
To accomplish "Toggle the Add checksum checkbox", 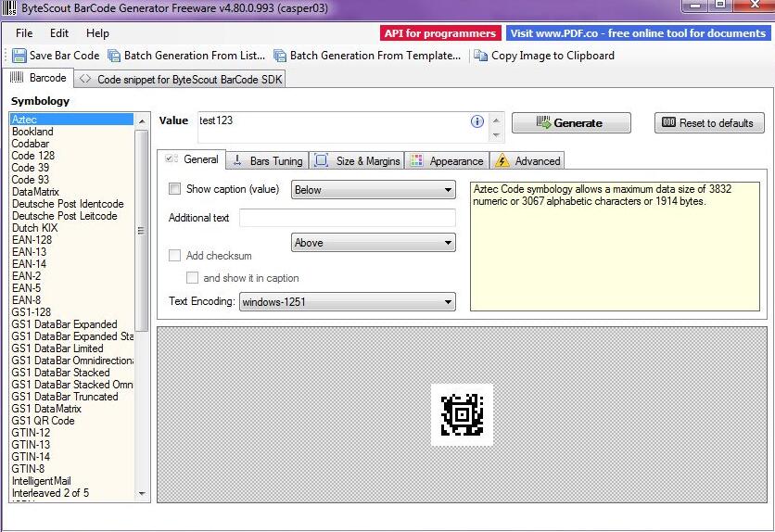I will click(174, 255).
